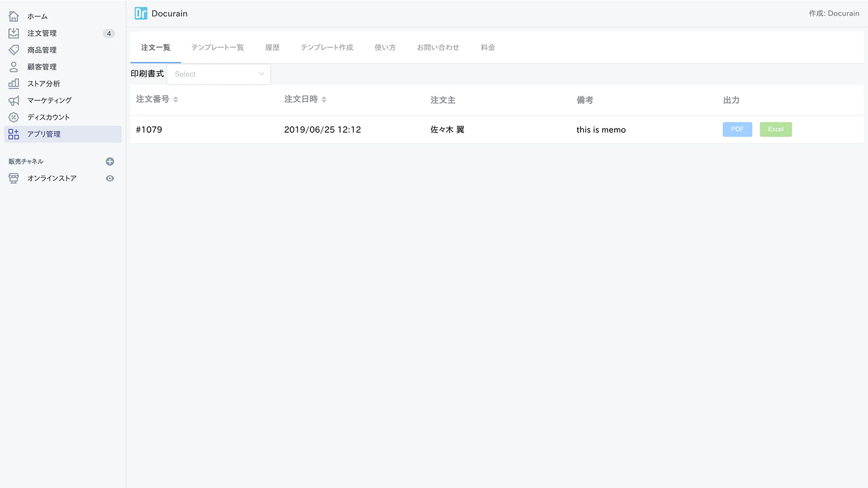Sort by 注文番号 column arrows
868x488 pixels.
pos(176,100)
